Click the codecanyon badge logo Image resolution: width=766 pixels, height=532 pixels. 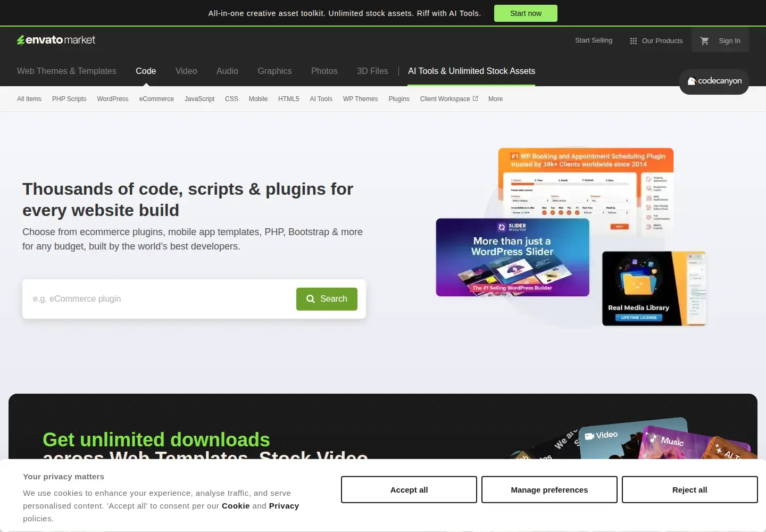click(x=714, y=81)
